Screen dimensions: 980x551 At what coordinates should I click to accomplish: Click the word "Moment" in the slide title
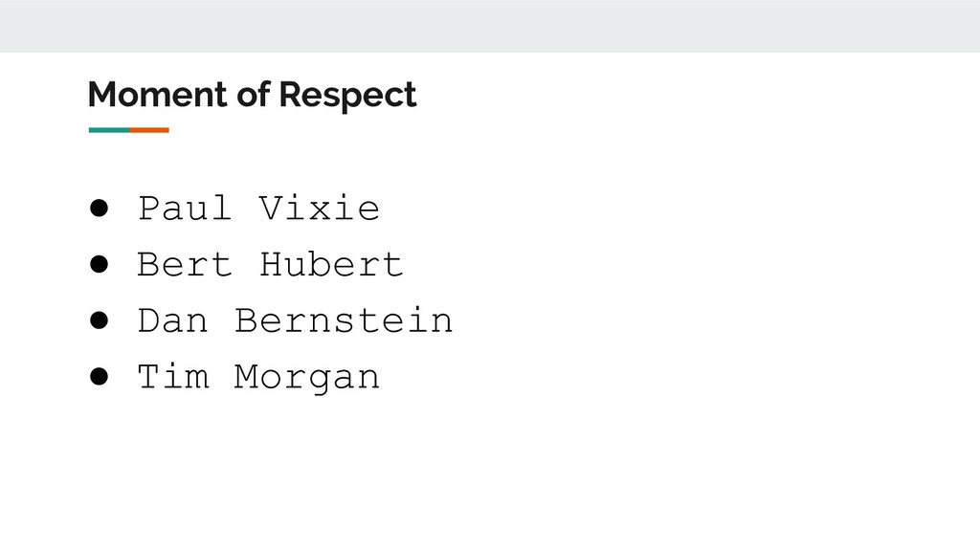[158, 95]
